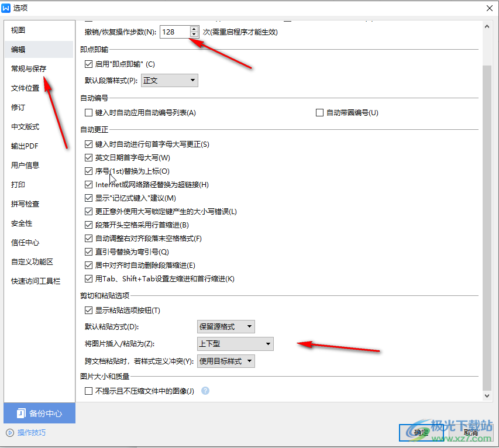Click the 操作技巧 play icon

pos(9,433)
